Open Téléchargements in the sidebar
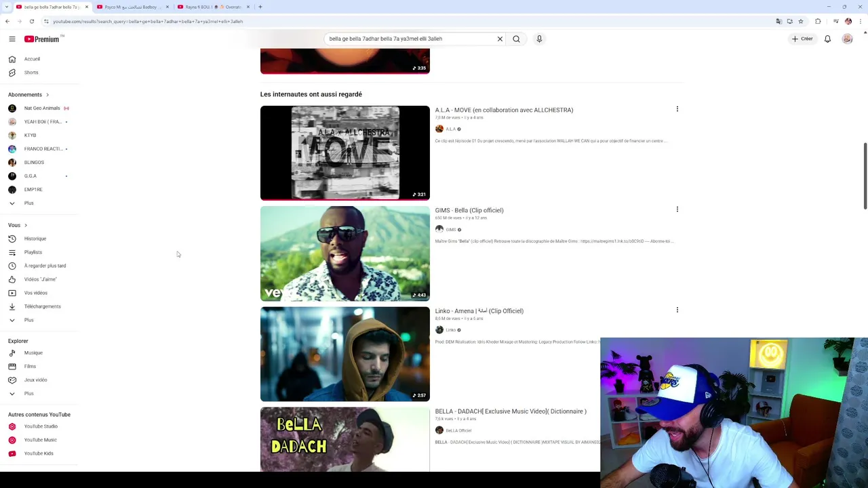 [x=41, y=306]
